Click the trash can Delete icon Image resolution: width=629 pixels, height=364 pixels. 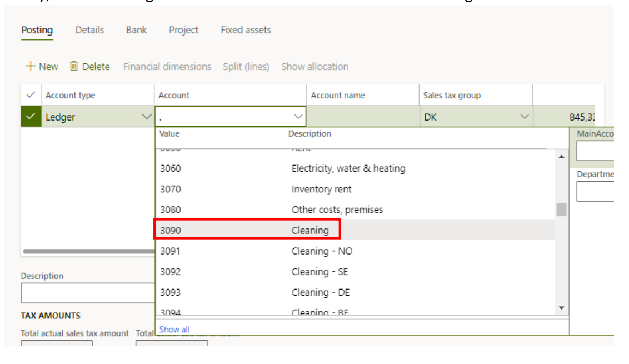coord(74,67)
